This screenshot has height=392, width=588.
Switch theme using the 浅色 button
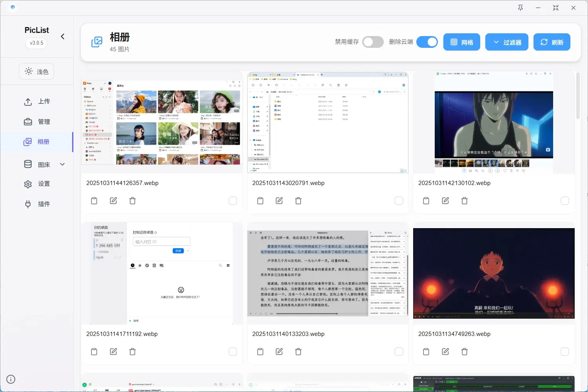[x=36, y=71]
